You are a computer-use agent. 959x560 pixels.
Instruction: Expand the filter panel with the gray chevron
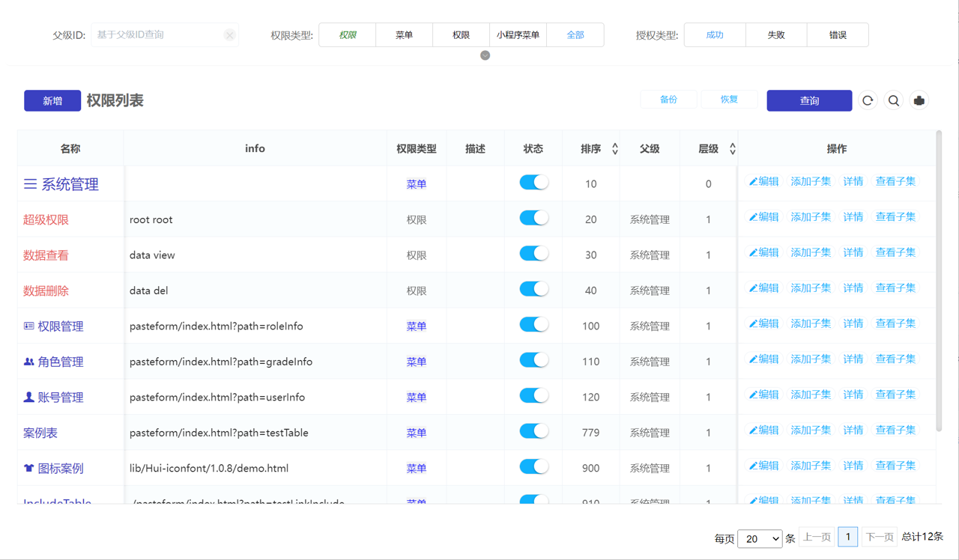pos(485,55)
